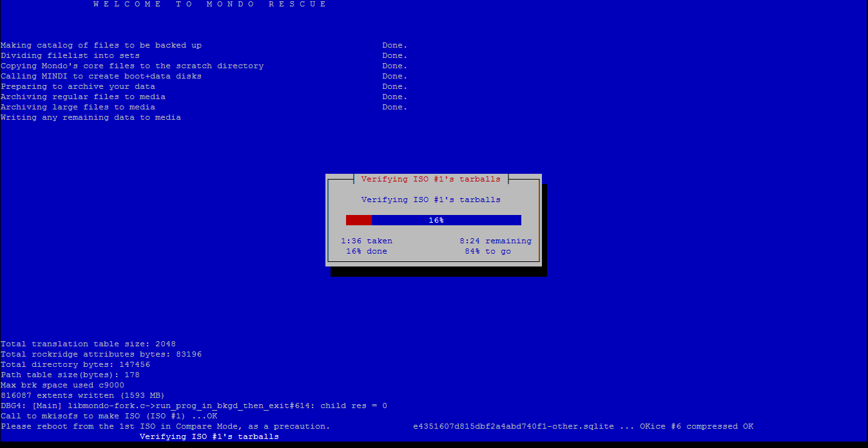Click 'Calling MINDI to create boot+data disks' line
The height and width of the screenshot is (448, 868).
[x=101, y=76]
